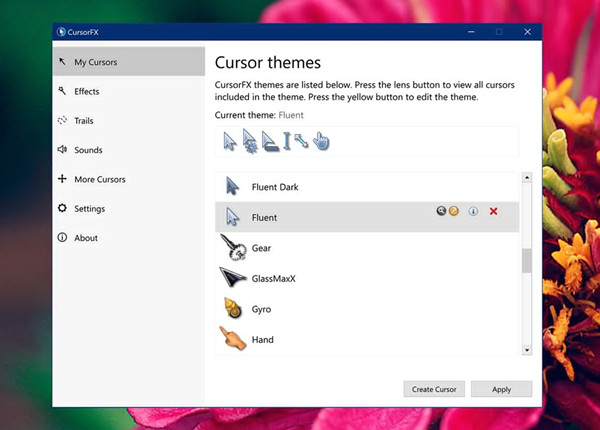
Task: Click the normal arrow cursor preview
Action: click(230, 142)
